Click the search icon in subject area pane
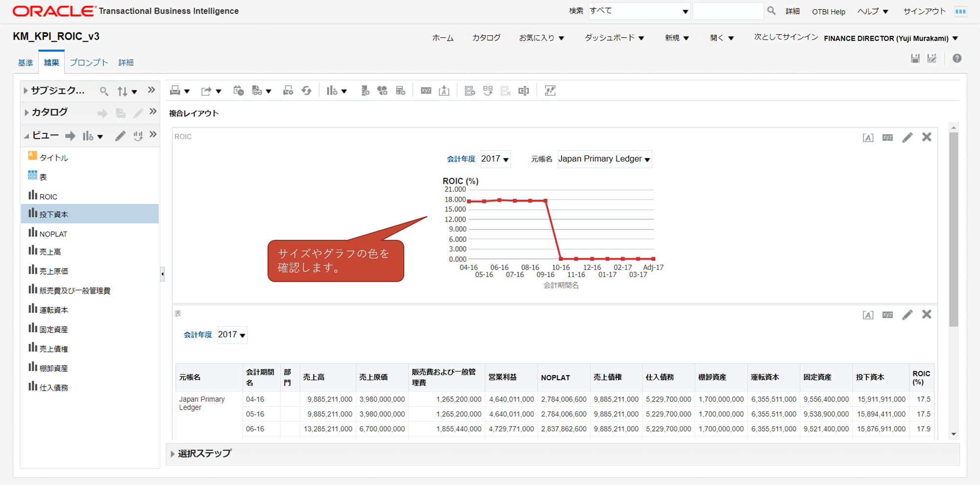The width and height of the screenshot is (980, 486). click(x=104, y=91)
